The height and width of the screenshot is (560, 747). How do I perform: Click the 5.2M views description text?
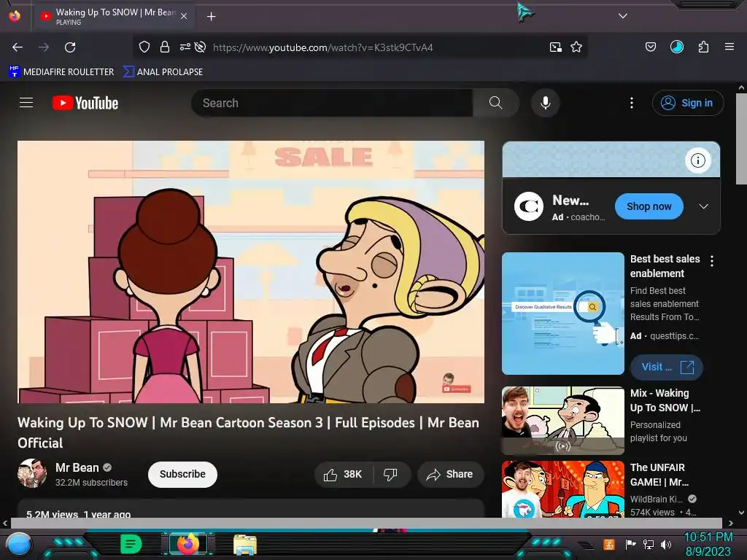point(79,514)
